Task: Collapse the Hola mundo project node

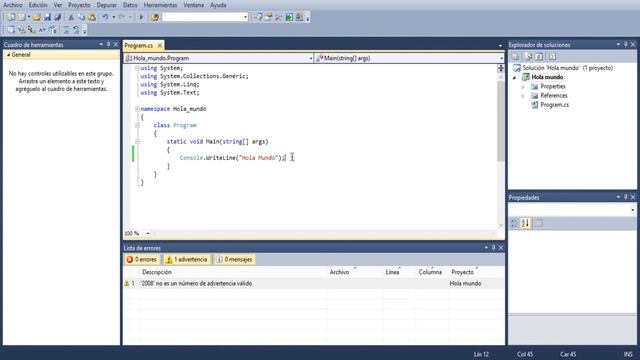Action: click(x=514, y=78)
